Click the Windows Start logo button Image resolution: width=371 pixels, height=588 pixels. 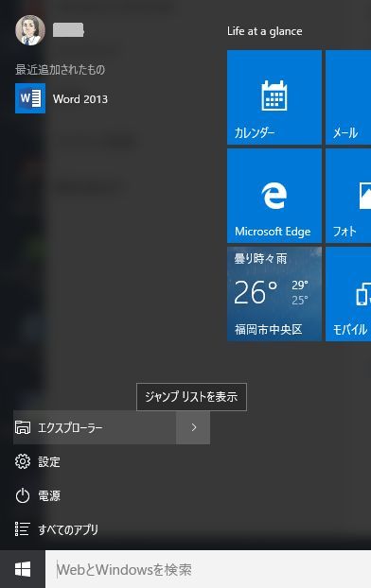(23, 569)
